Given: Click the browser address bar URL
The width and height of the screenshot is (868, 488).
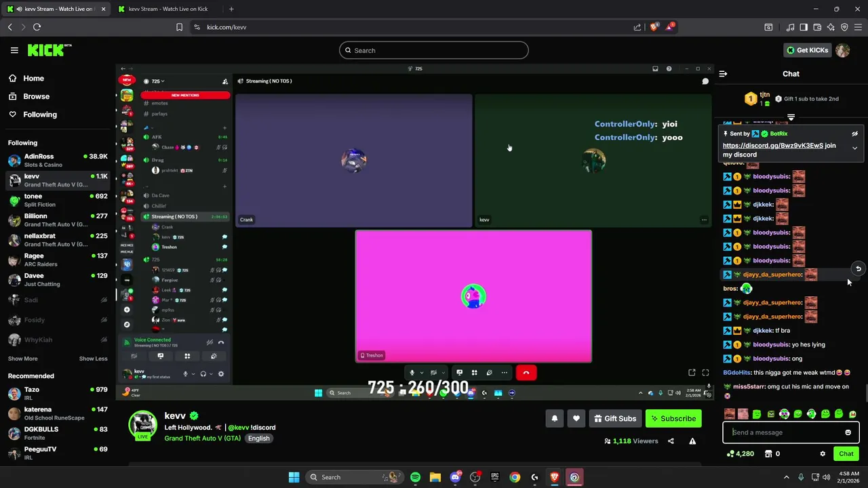Looking at the screenshot, I should click(226, 27).
